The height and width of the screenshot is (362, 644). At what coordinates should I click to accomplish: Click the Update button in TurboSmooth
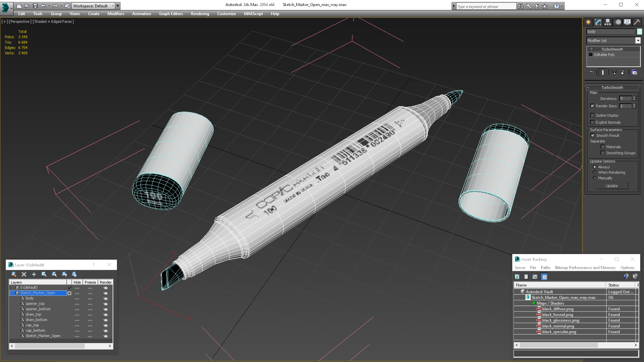(x=612, y=186)
